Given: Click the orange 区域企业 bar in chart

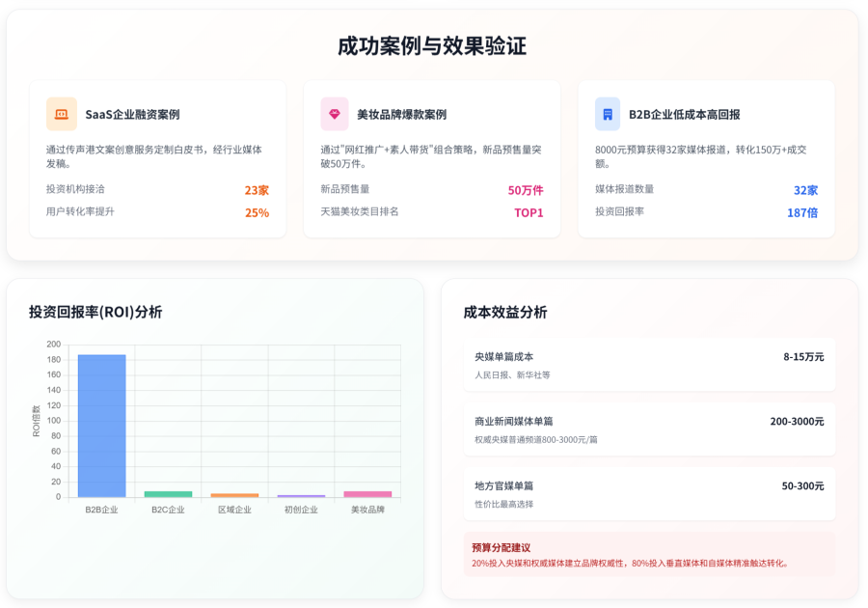Looking at the screenshot, I should (x=234, y=495).
